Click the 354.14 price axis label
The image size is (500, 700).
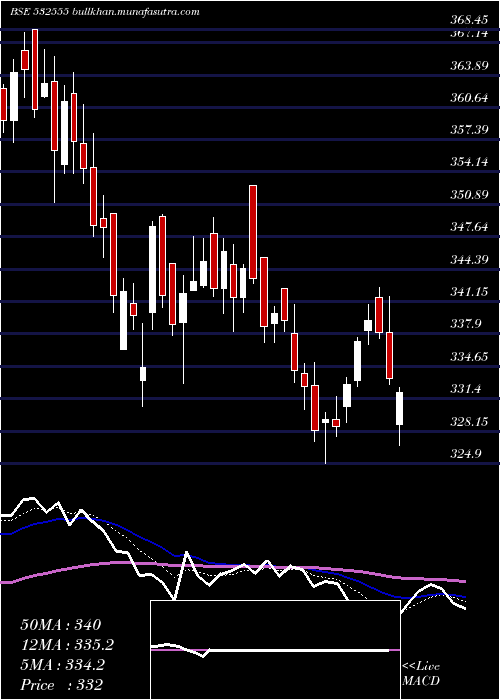tap(469, 162)
